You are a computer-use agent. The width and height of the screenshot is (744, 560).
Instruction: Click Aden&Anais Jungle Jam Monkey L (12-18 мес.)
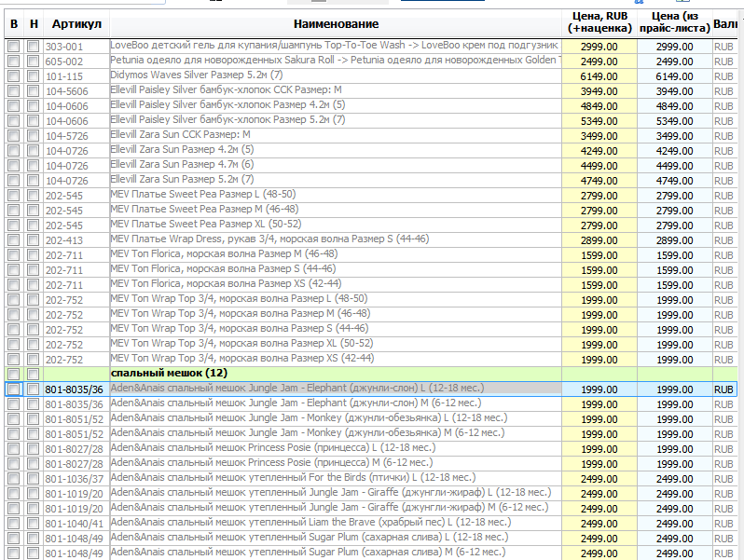pyautogui.click(x=309, y=417)
